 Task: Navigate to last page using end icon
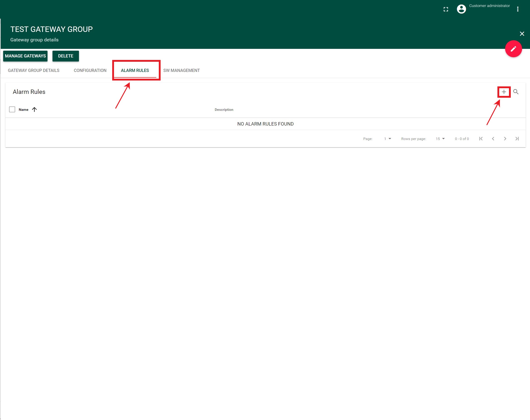[x=518, y=139]
